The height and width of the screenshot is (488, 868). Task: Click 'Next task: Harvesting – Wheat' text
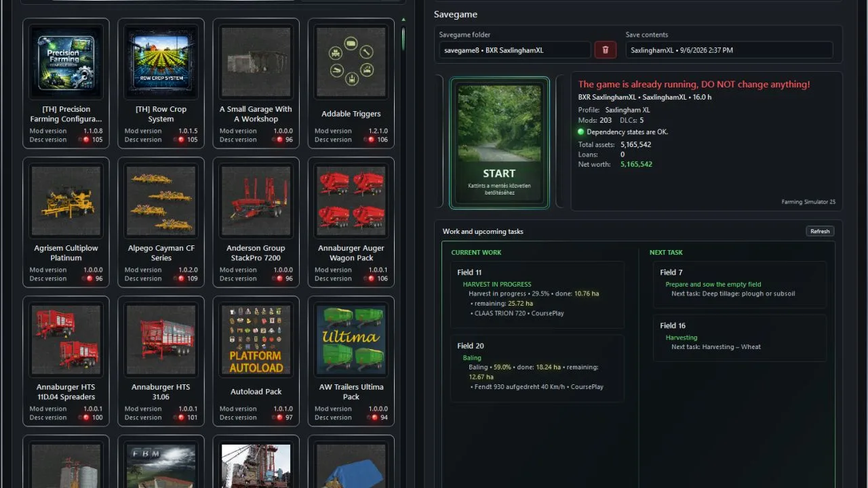716,347
